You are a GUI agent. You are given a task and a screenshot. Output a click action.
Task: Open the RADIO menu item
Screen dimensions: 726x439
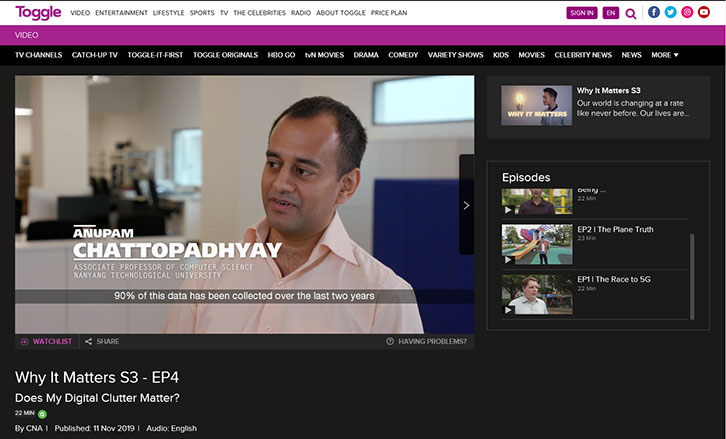coord(301,13)
